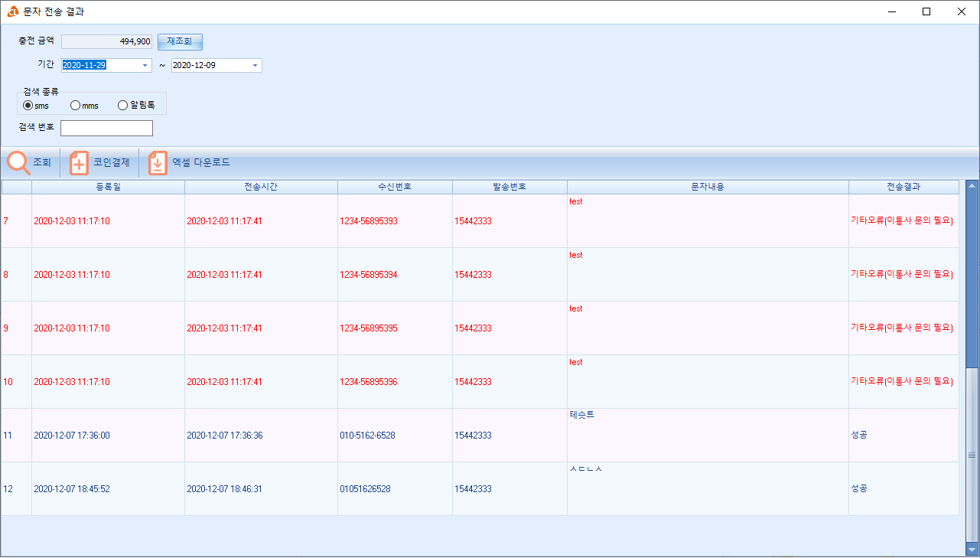
Task: Click the 테슷트 message content cell
Action: point(708,436)
